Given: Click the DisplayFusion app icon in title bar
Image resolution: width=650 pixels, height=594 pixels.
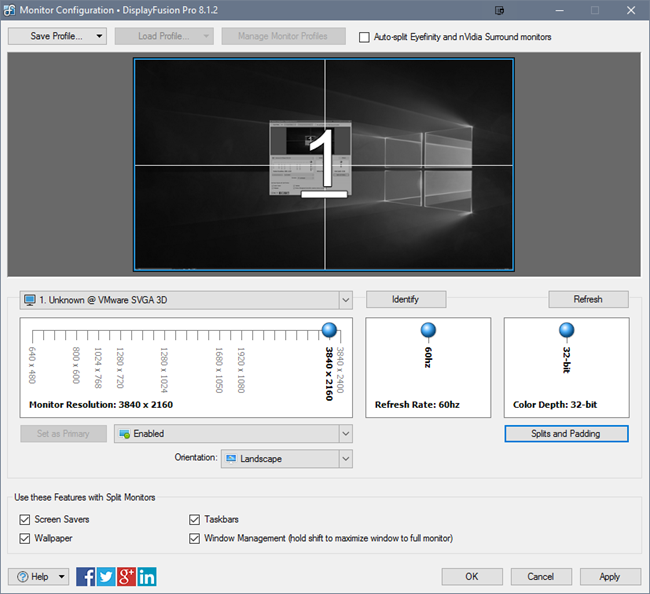Looking at the screenshot, I should 9,10.
